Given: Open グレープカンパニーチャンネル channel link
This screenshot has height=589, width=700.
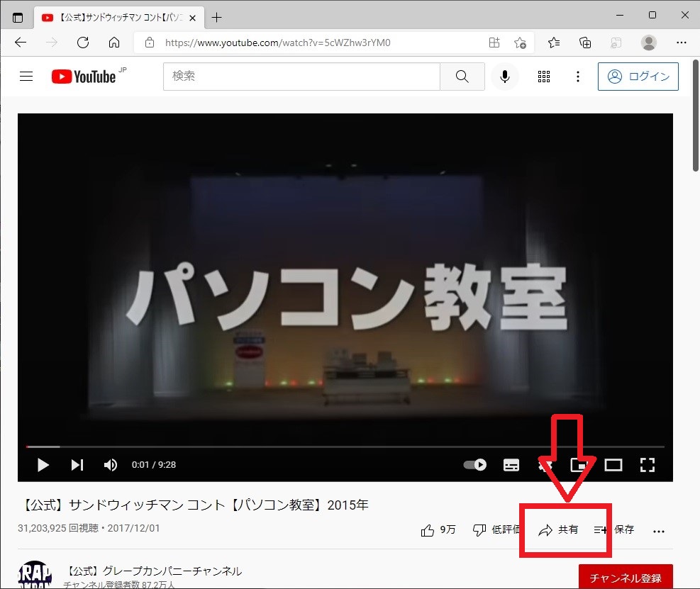Looking at the screenshot, I should tap(155, 571).
